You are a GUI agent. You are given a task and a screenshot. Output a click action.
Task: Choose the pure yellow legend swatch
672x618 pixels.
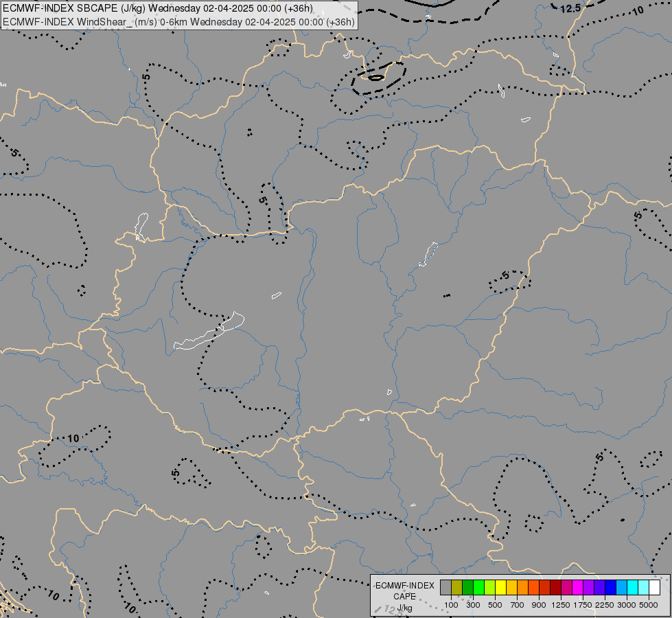501,588
